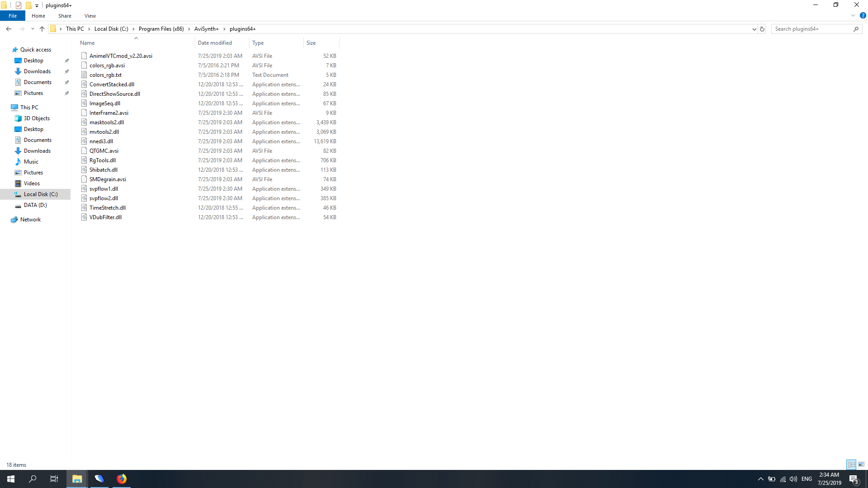This screenshot has height=488, width=868.
Task: Switch to details view button
Action: (851, 465)
